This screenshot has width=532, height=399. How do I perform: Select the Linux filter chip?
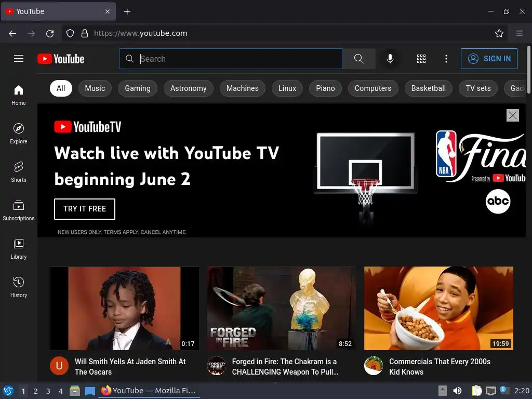pos(287,88)
